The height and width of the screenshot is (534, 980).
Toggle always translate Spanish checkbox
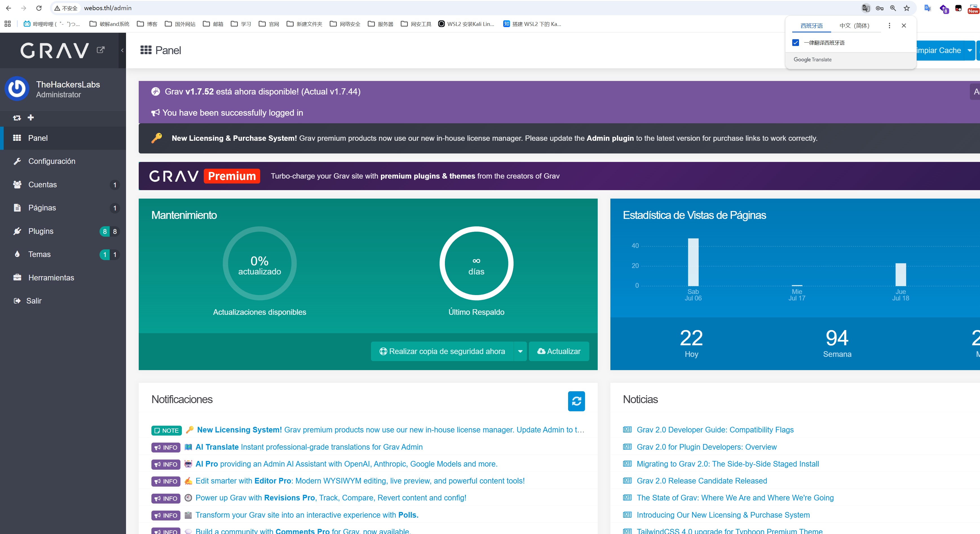[796, 43]
